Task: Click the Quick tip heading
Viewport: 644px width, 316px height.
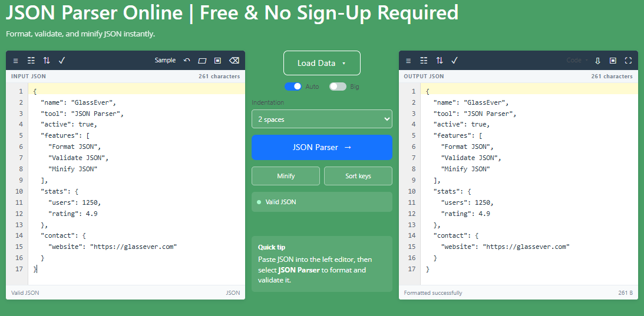Action: [x=272, y=248]
